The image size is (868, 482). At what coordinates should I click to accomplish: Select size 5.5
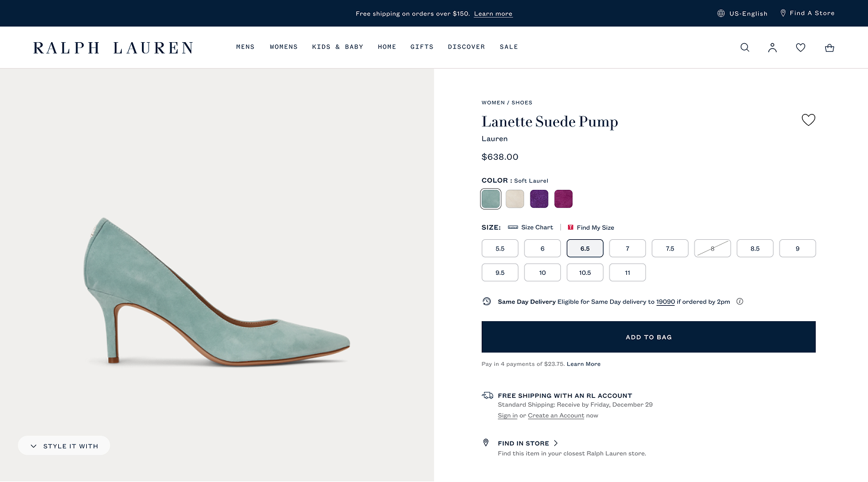[500, 249]
